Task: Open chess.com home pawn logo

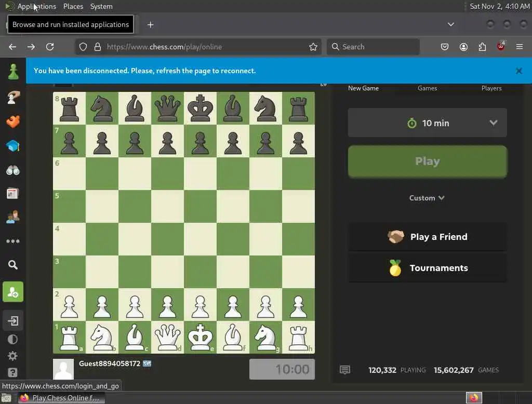Action: pos(13,72)
